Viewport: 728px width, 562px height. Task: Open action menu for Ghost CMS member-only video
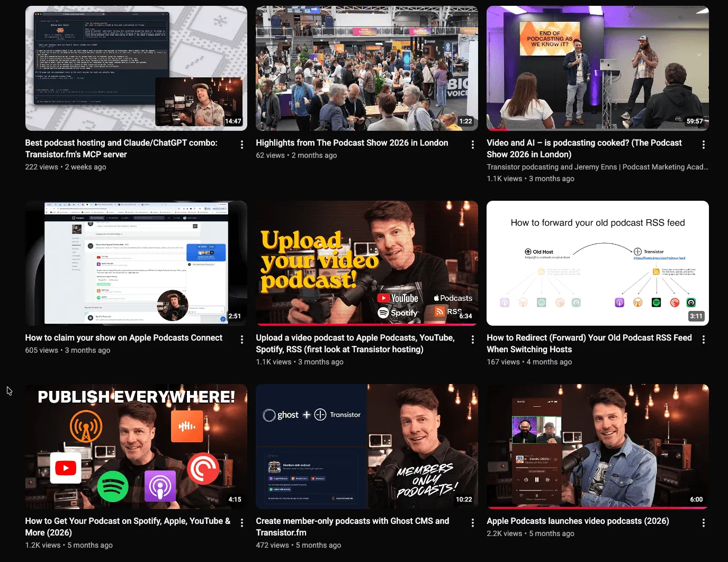pos(473,523)
